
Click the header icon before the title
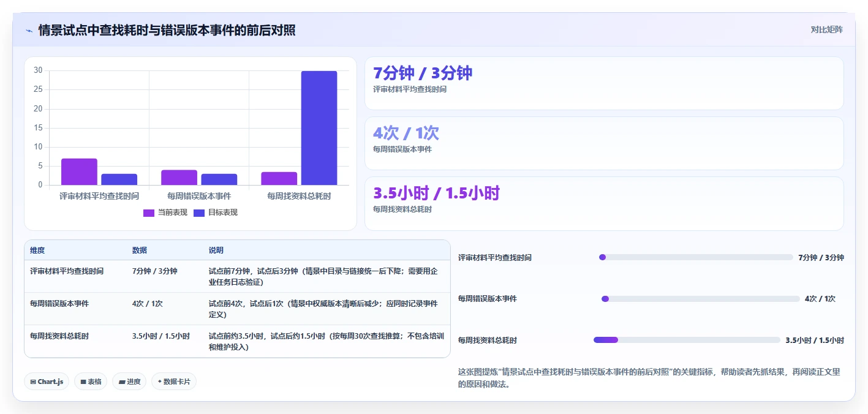tap(29, 31)
